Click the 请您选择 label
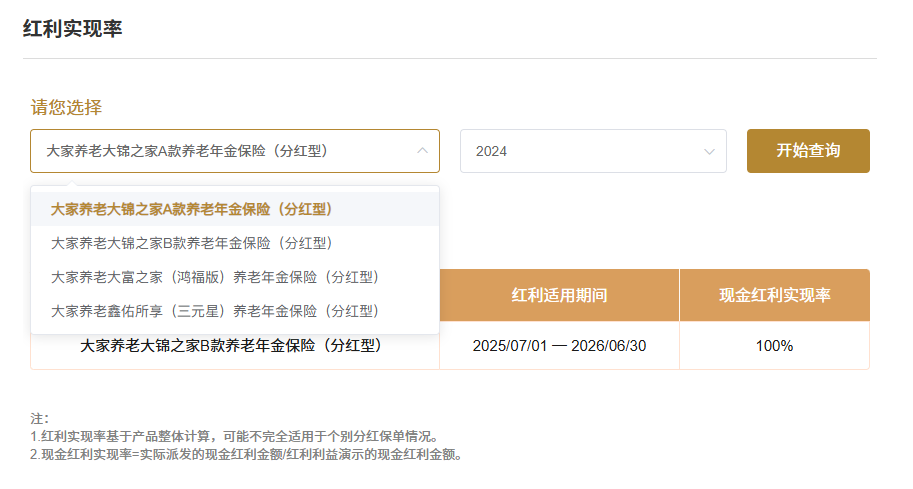913x489 pixels. (66, 107)
